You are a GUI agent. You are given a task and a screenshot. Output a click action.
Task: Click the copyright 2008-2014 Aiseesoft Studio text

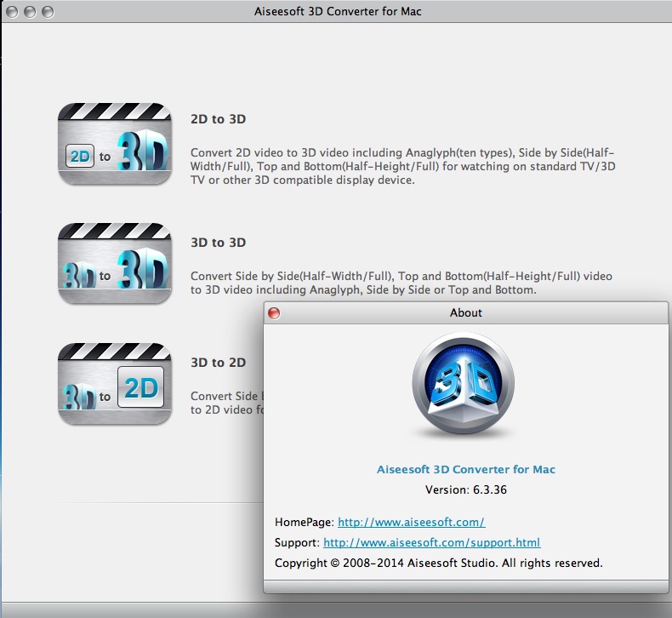coord(438,563)
